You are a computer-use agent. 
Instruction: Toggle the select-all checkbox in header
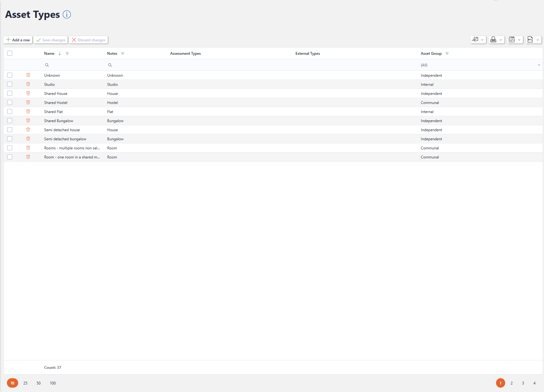10,53
